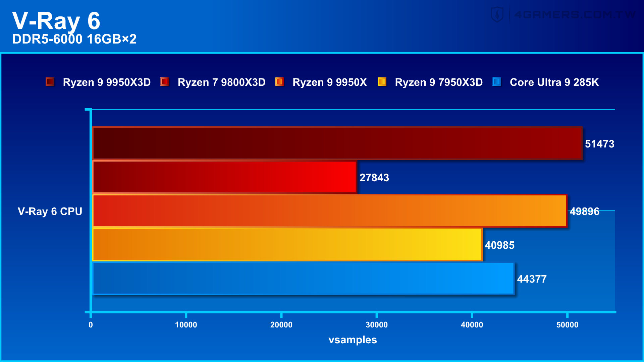Viewport: 644px width, 362px height.
Task: Click the Ryzen 7 9800X3D legend color swatch
Action: tap(165, 81)
